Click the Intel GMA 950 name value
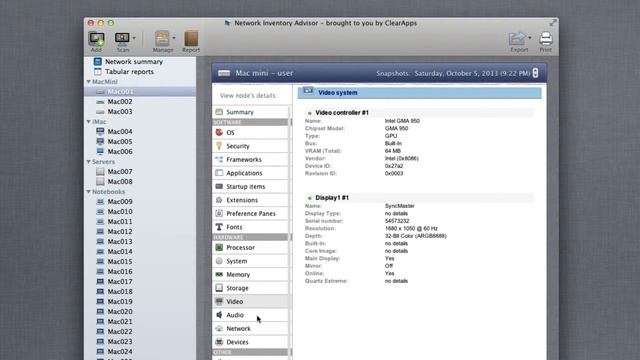Screen dimensions: 640x360 coord(402,121)
